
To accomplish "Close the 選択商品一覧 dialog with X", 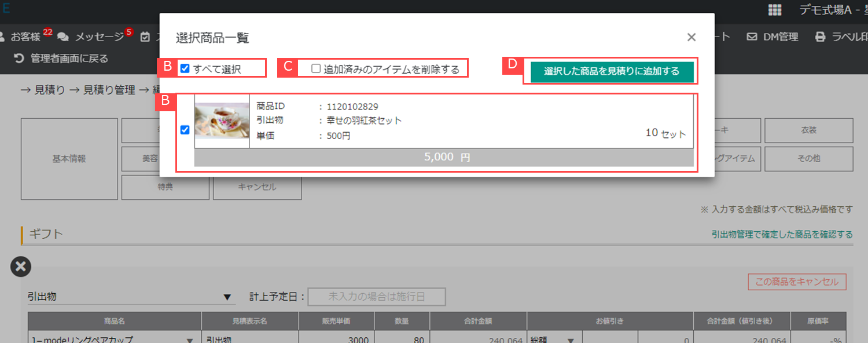I will 691,37.
